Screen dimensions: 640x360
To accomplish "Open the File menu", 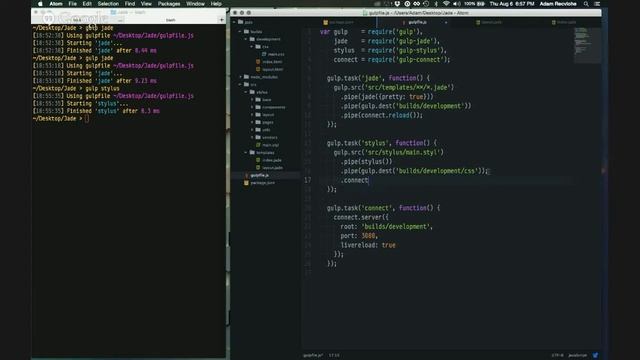I will (x=72, y=4).
